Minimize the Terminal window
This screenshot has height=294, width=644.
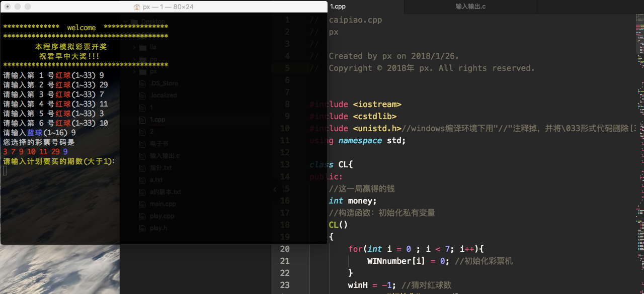point(18,7)
